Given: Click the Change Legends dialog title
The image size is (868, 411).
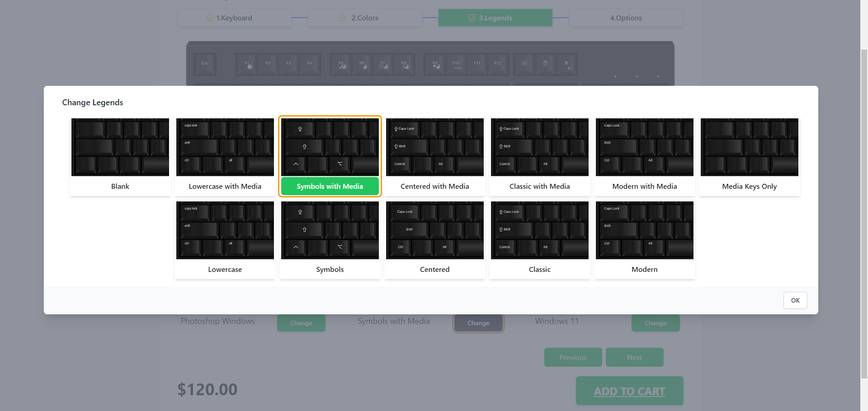Looking at the screenshot, I should pos(93,103).
